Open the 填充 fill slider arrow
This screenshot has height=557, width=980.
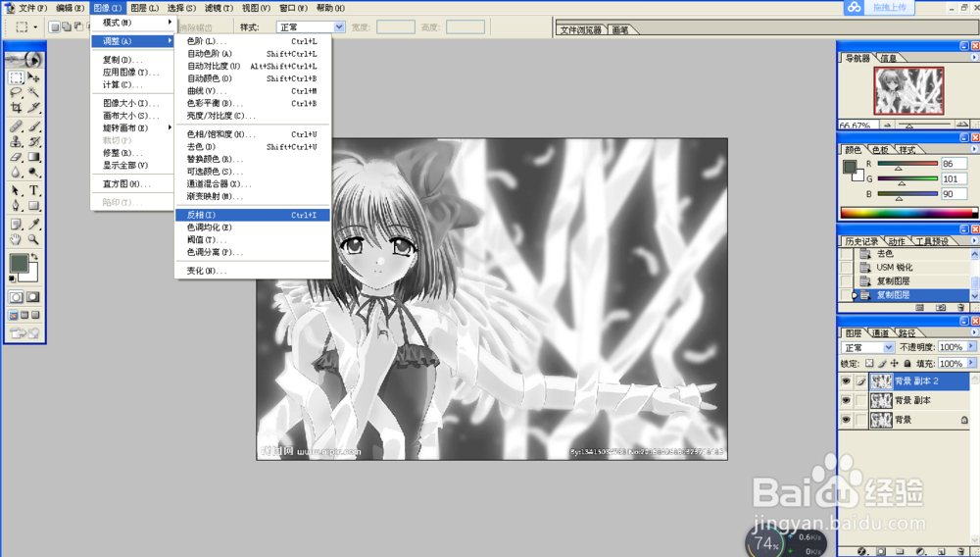971,363
